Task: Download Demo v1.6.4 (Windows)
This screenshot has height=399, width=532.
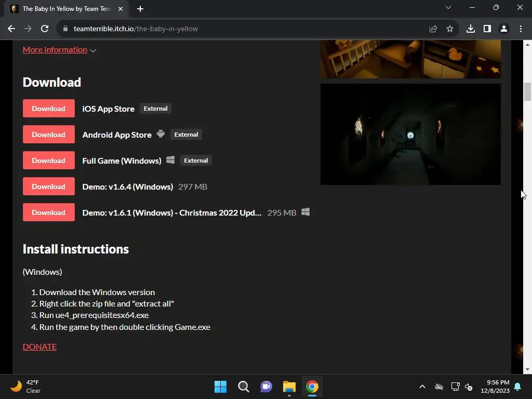Action: click(x=48, y=187)
